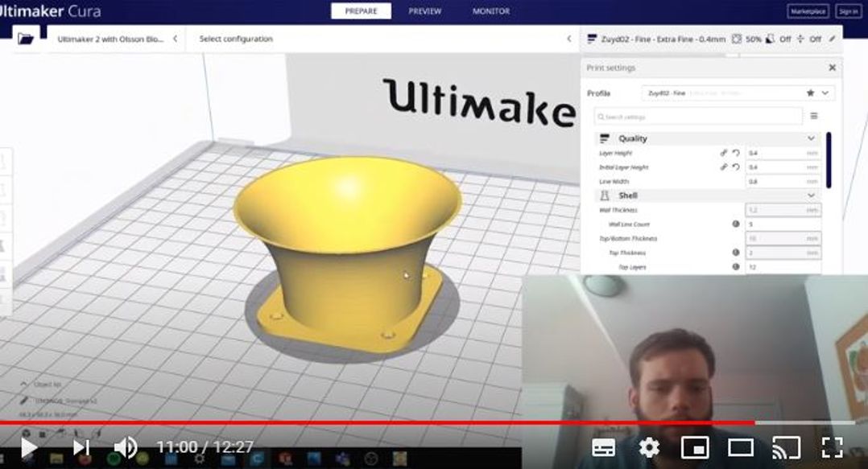The image size is (868, 469).
Task: Click the Layer Height value field
Action: point(783,153)
